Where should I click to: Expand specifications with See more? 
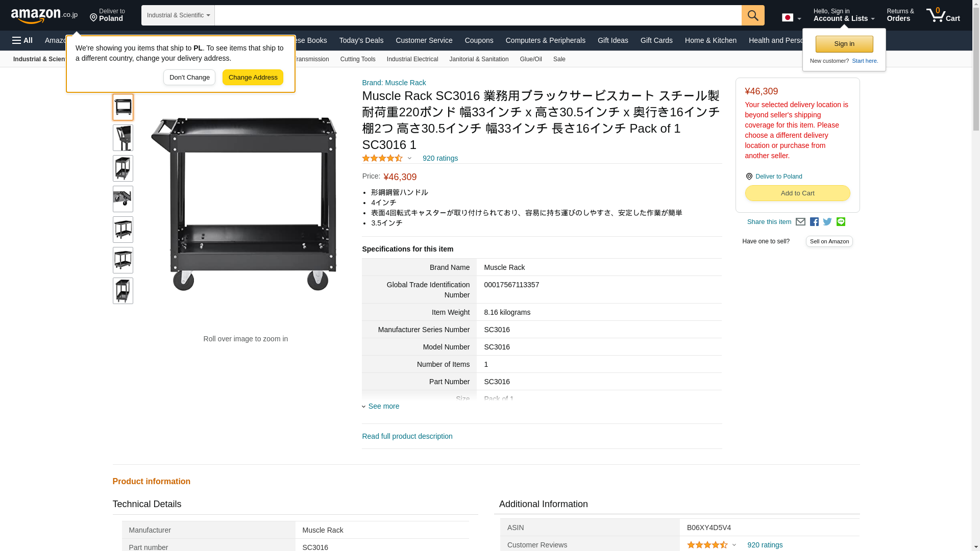pos(383,406)
